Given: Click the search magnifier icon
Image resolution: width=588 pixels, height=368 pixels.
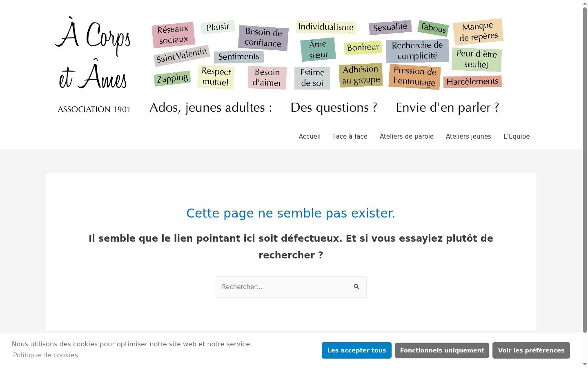Looking at the screenshot, I should coord(356,287).
